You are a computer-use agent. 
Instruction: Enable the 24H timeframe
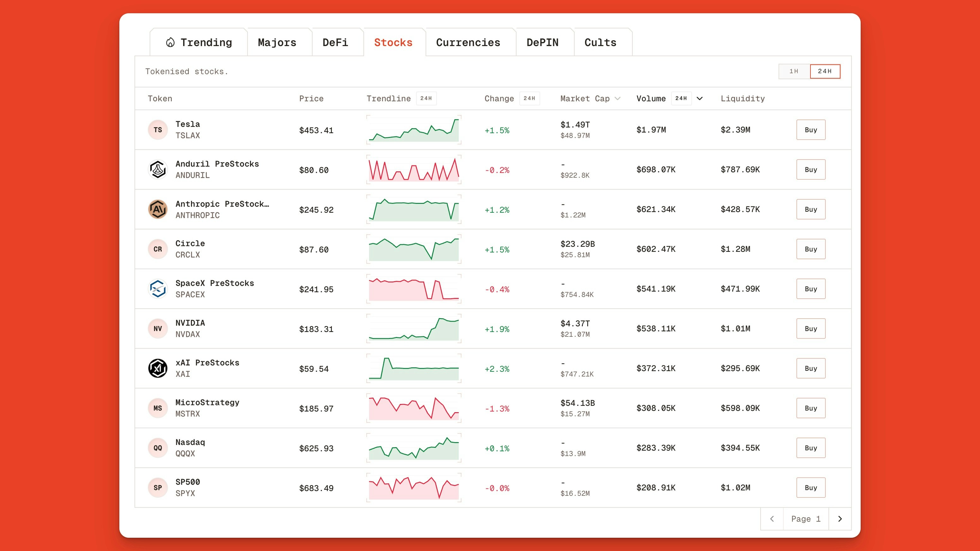[x=825, y=71]
